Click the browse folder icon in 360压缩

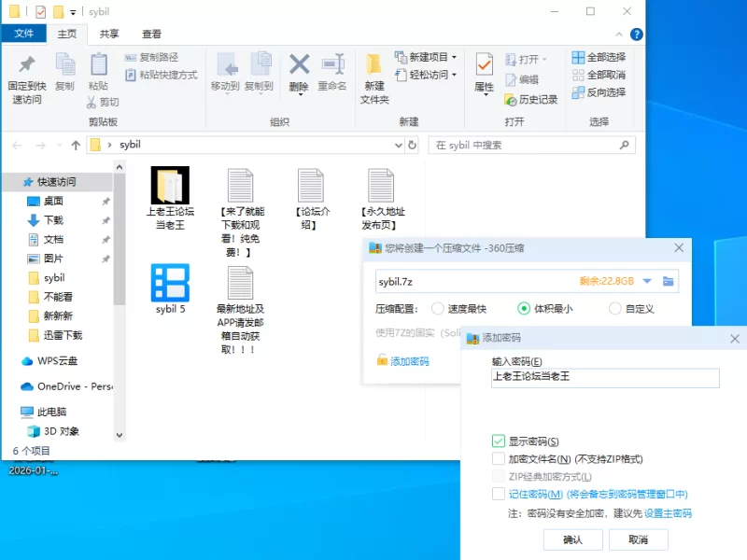coord(668,282)
